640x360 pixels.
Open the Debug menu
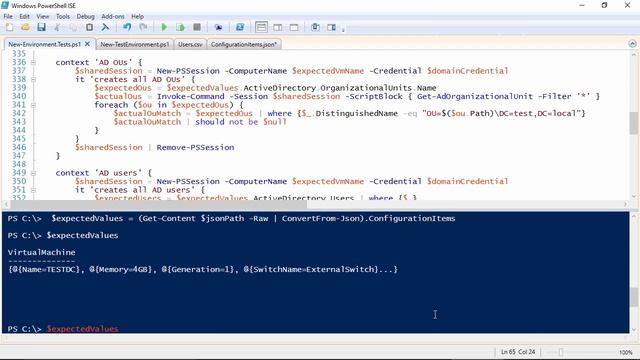[x=85, y=16]
